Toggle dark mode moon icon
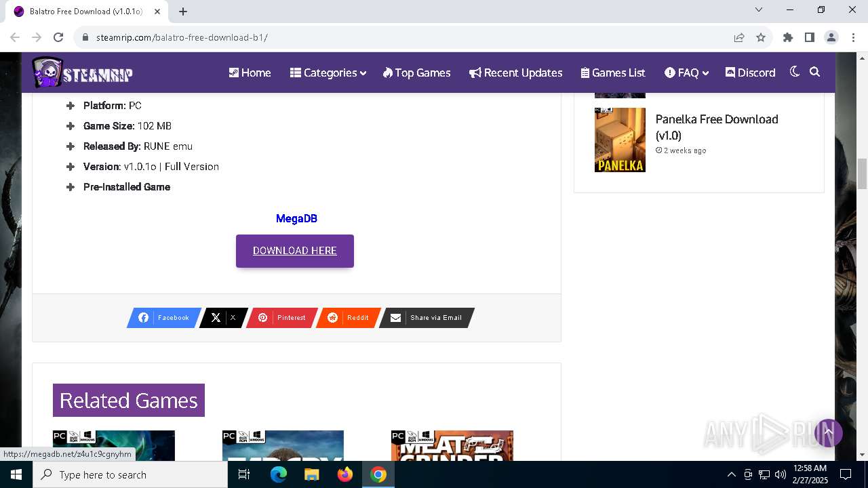Image resolution: width=868 pixels, height=488 pixels. 795,72
